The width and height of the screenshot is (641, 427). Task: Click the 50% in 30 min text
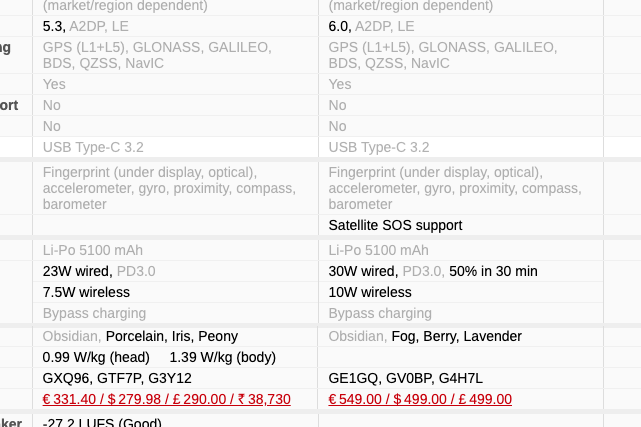tap(493, 271)
